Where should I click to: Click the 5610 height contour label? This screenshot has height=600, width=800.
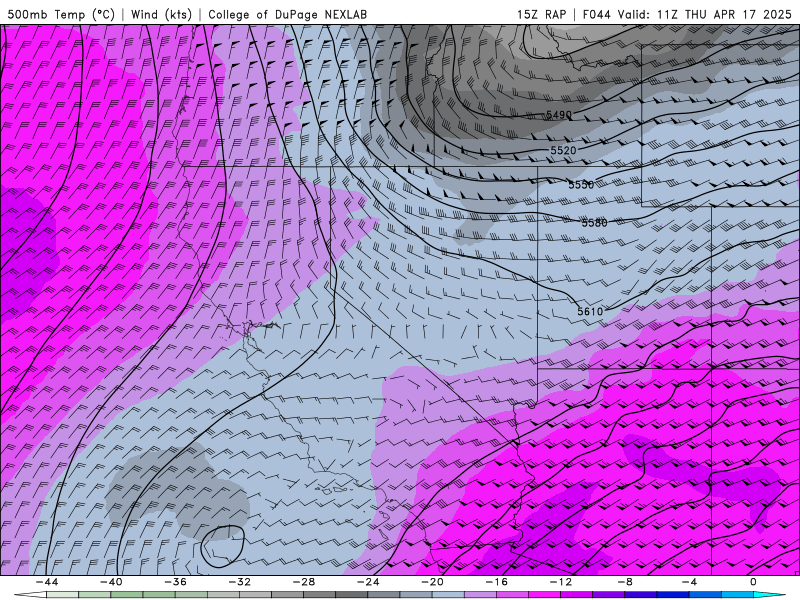point(590,311)
